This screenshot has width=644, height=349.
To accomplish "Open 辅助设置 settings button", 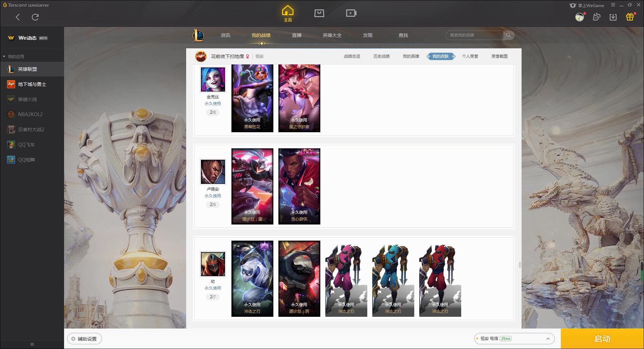I will point(85,339).
